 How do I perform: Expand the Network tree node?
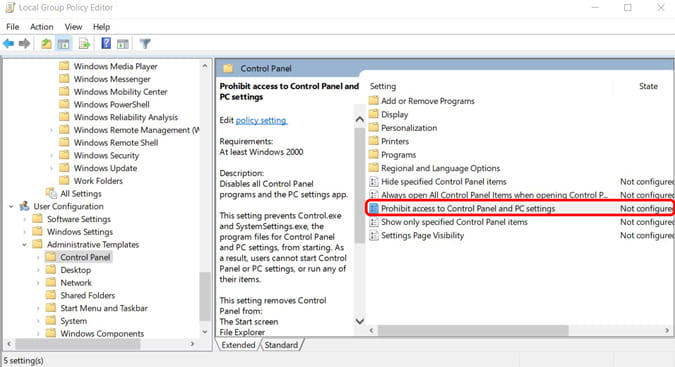coord(38,283)
